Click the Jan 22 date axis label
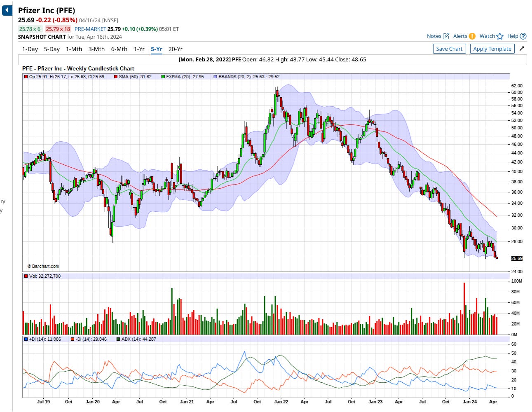Viewport: 532px width, 412px height. click(x=281, y=402)
